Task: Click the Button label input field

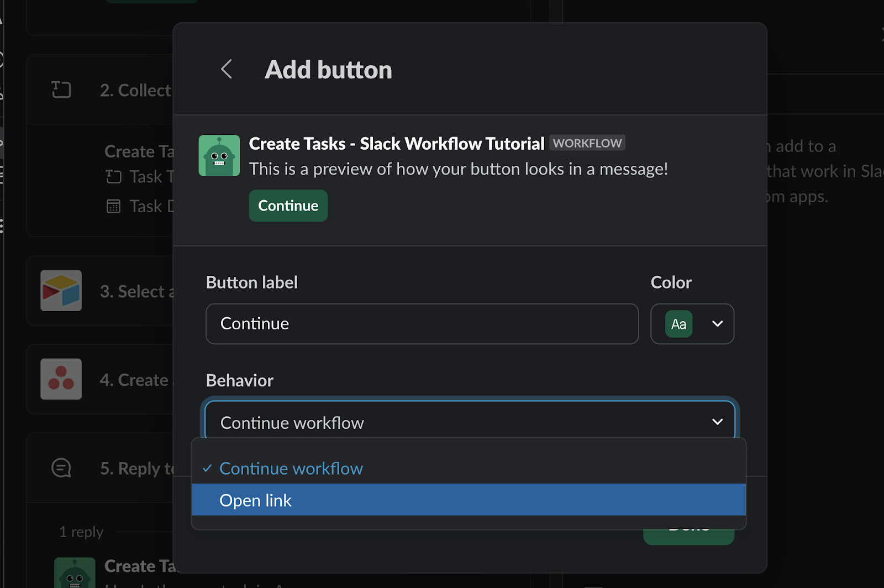Action: point(422,324)
